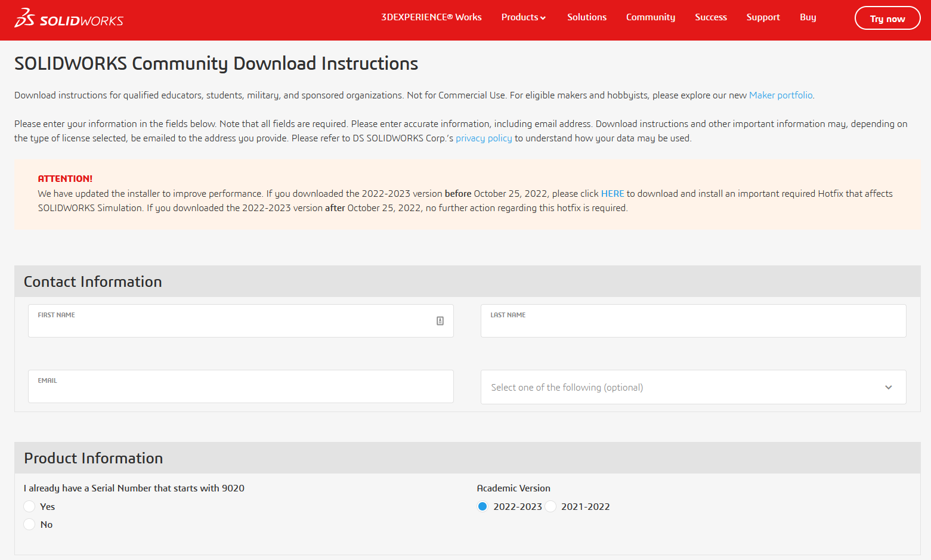Focus the Last Name input field
Image resolution: width=931 pixels, height=560 pixels.
694,321
